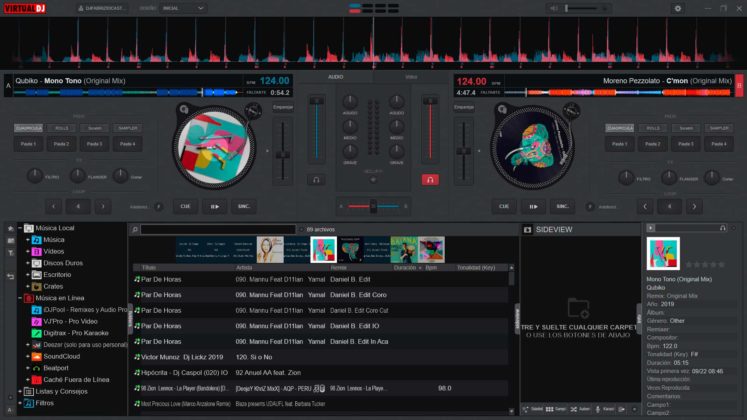Click the Beatport headphone icon

point(36,368)
